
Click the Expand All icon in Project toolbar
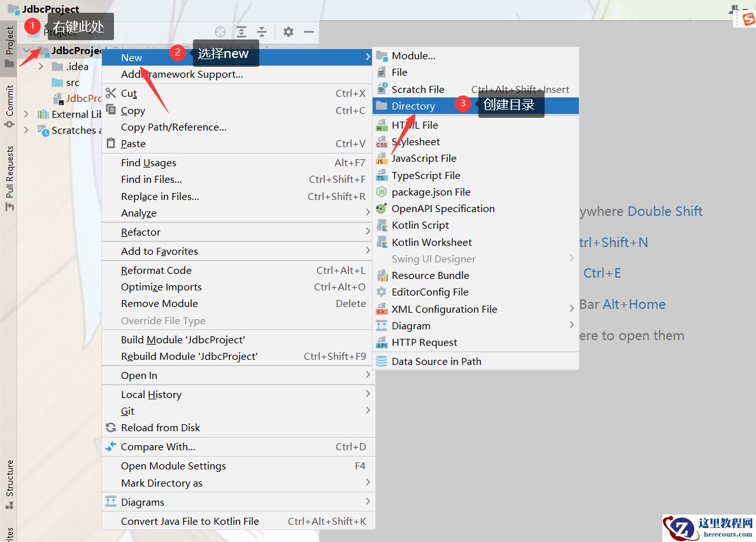pos(241,32)
